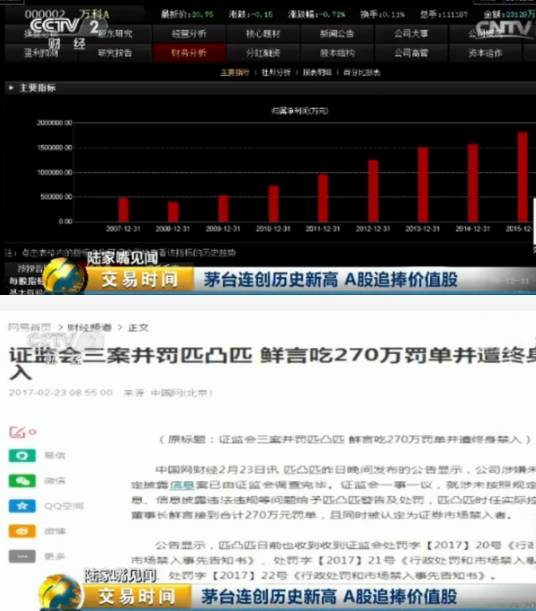Expand the 主要指标 section triangle
Image resolution: width=536 pixels, height=611 pixels.
[x=11, y=88]
